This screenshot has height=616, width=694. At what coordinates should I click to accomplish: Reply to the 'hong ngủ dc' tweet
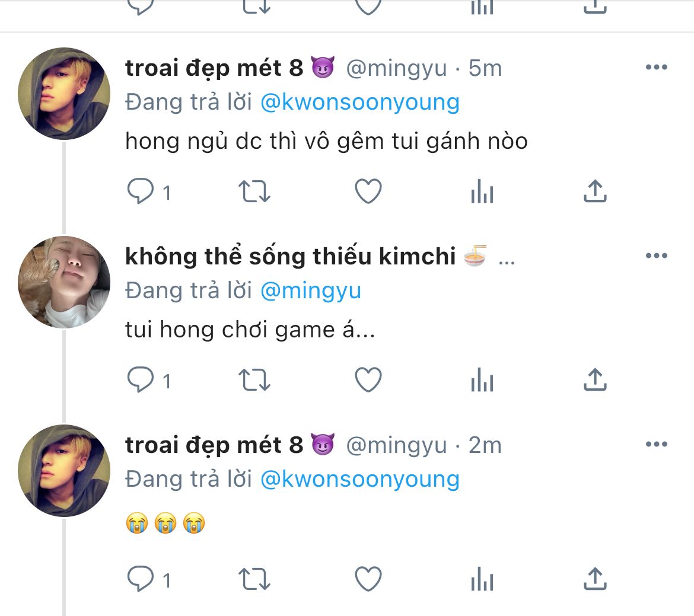click(x=141, y=191)
